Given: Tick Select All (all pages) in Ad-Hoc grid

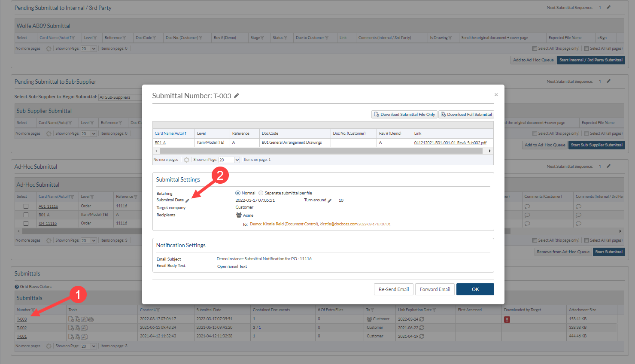Looking at the screenshot, I should (x=586, y=240).
